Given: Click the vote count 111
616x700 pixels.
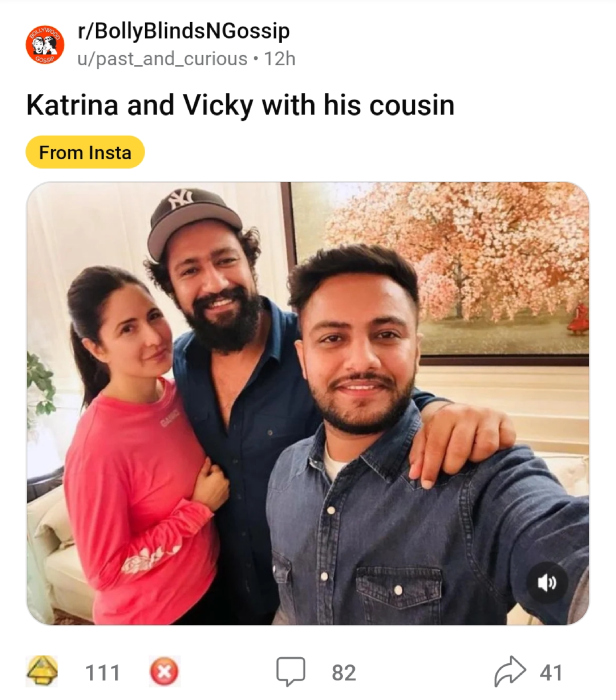Looking at the screenshot, I should click(x=102, y=672).
